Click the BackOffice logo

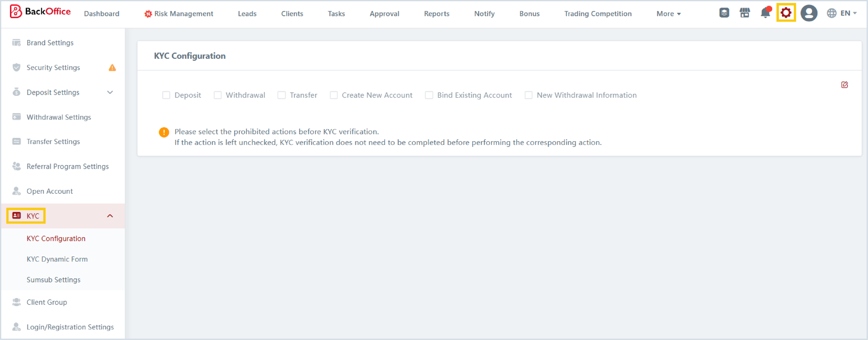click(x=40, y=12)
